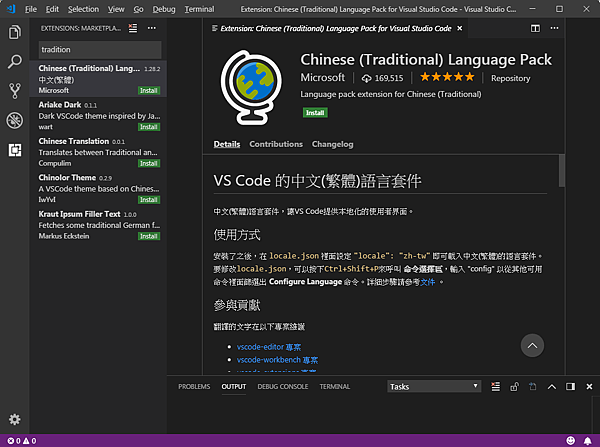
Task: Switch to the TERMINAL panel tab
Action: (x=335, y=387)
